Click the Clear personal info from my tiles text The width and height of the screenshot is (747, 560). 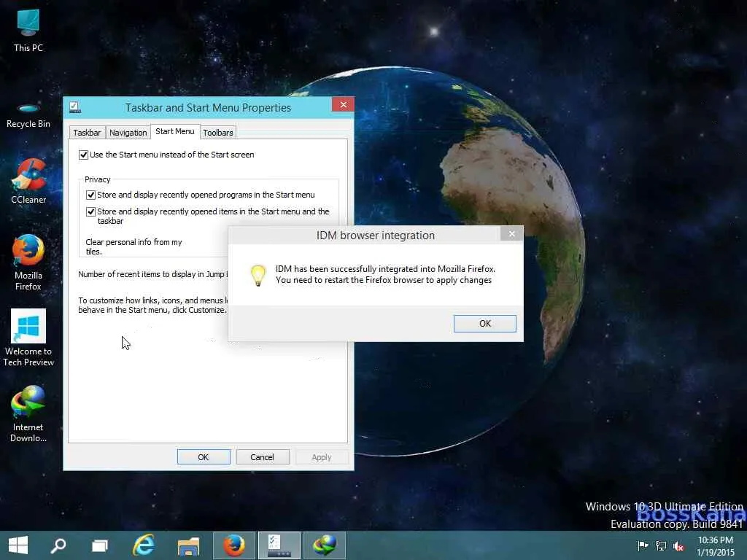134,246
